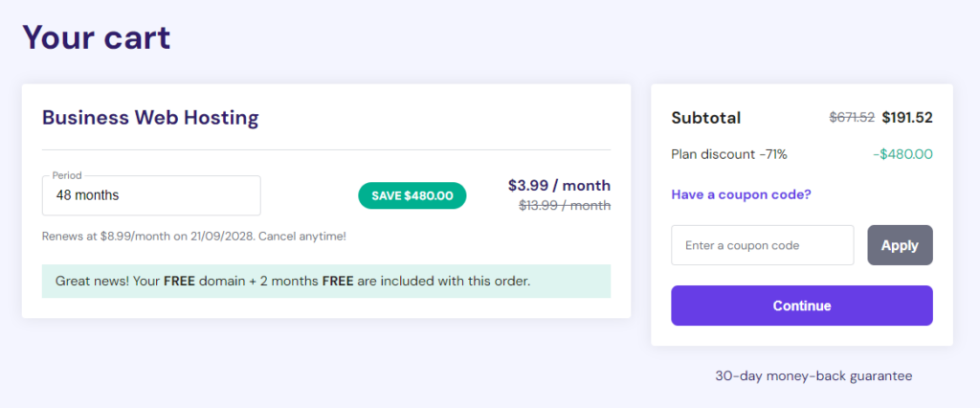This screenshot has width=980, height=408.
Task: Click the Plan discount -71% text
Action: pyautogui.click(x=729, y=153)
